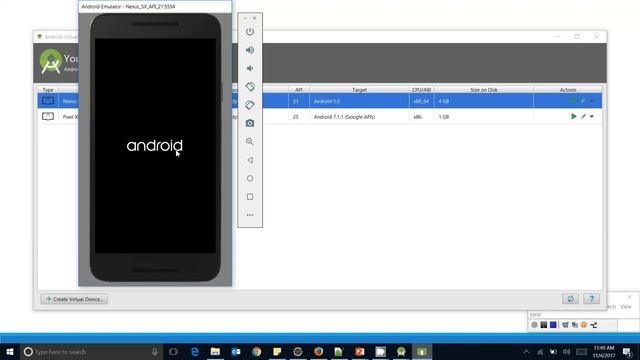Select the Pixel XL device type icon
Image resolution: width=640 pixels, height=360 pixels.
click(x=48, y=116)
